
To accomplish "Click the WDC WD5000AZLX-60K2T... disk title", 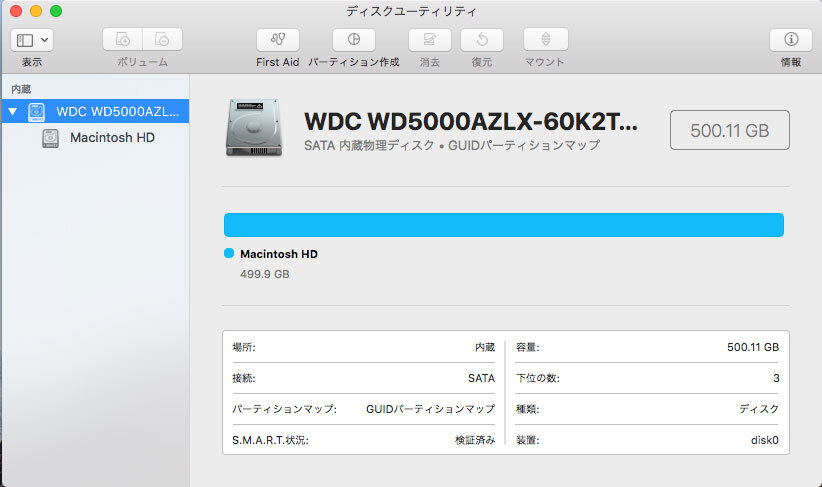I will (x=471, y=122).
